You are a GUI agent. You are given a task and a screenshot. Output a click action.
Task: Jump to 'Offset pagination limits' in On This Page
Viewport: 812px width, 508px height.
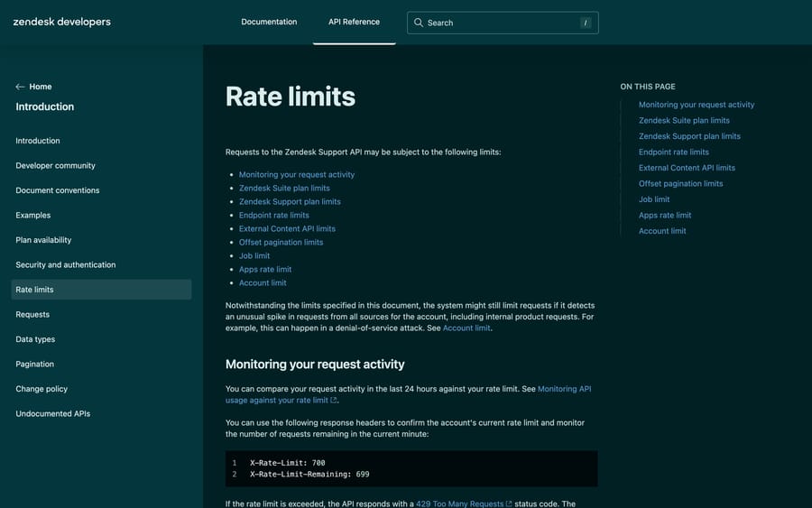tap(681, 183)
